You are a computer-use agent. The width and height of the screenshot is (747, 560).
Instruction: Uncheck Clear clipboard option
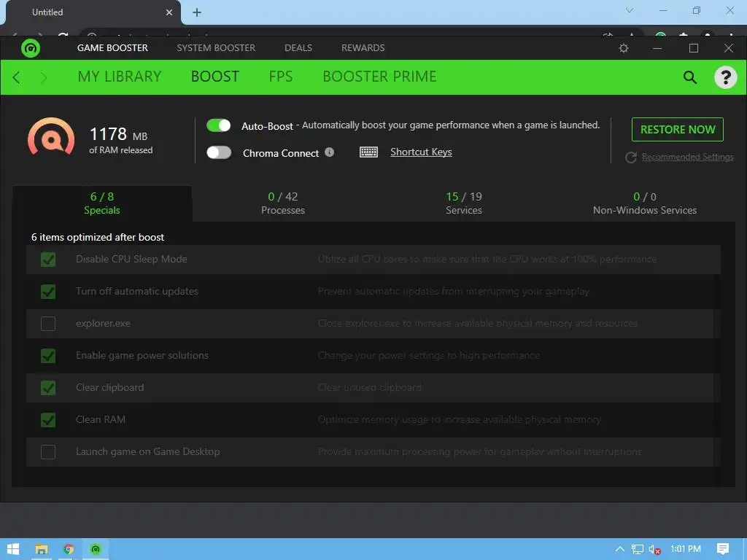[x=48, y=388]
